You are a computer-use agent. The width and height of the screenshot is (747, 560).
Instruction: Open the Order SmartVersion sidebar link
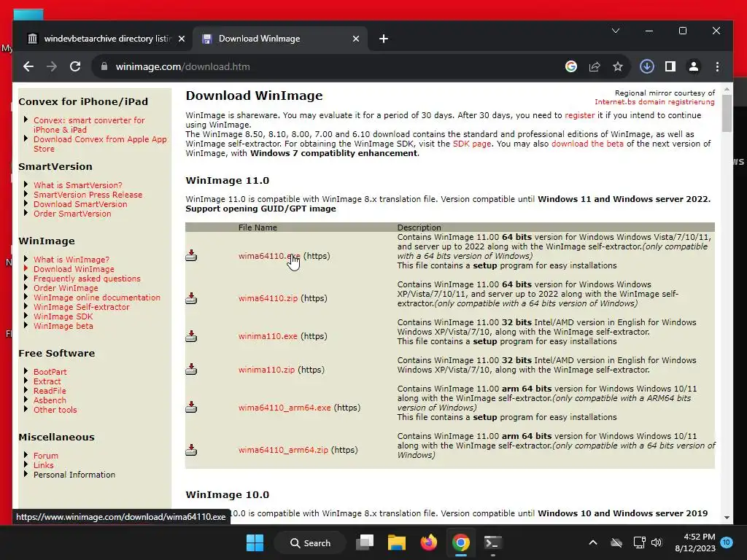(x=72, y=214)
